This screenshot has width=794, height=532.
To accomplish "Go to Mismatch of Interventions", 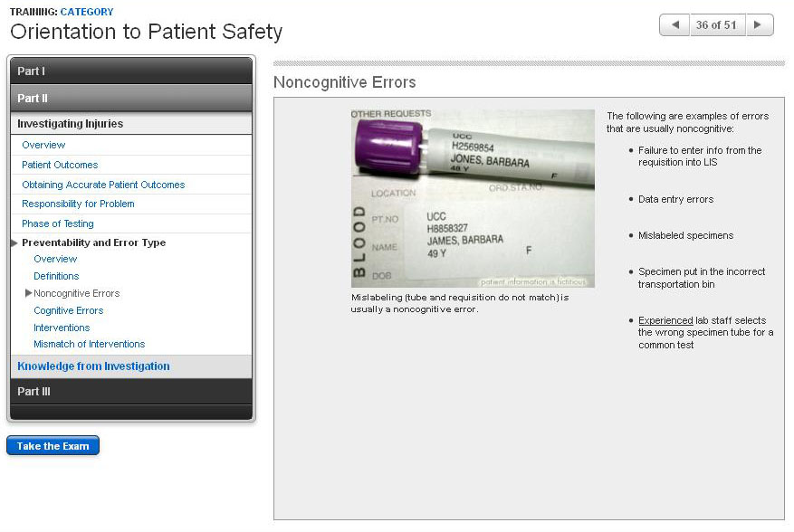I will (89, 344).
